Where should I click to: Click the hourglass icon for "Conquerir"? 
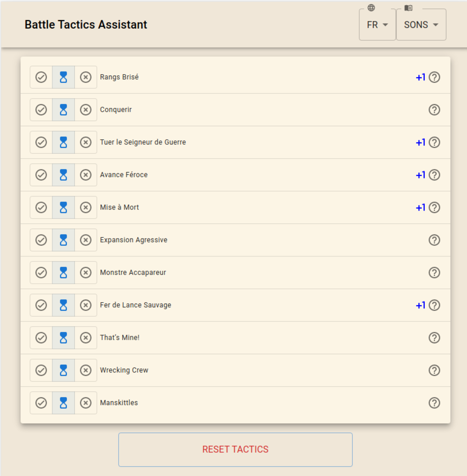click(x=63, y=109)
